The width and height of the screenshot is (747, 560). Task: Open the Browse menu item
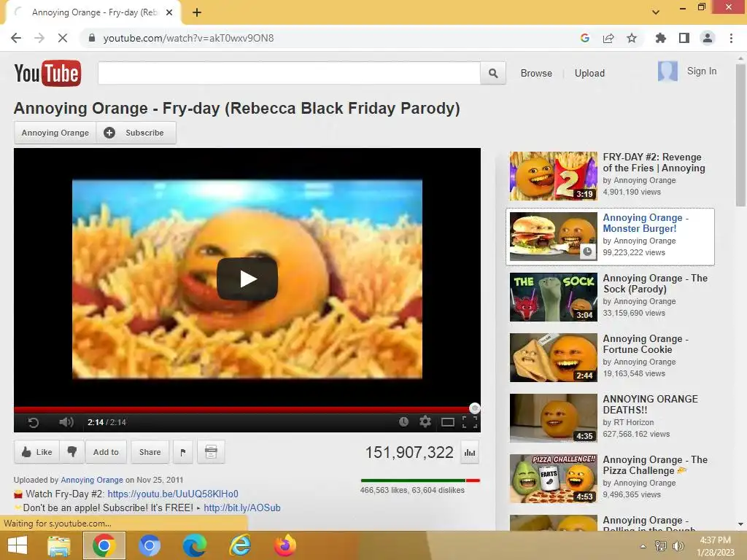click(x=536, y=74)
